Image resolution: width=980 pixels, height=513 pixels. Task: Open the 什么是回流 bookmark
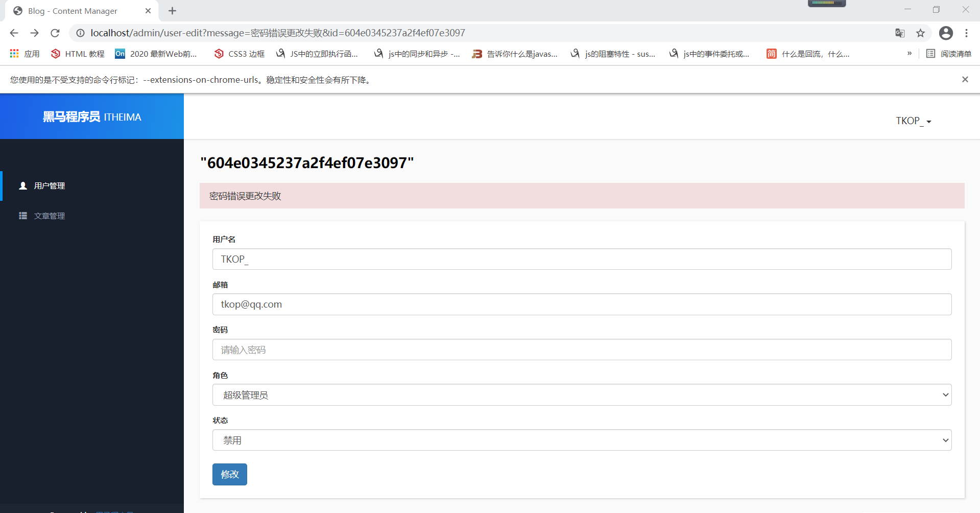(x=808, y=54)
